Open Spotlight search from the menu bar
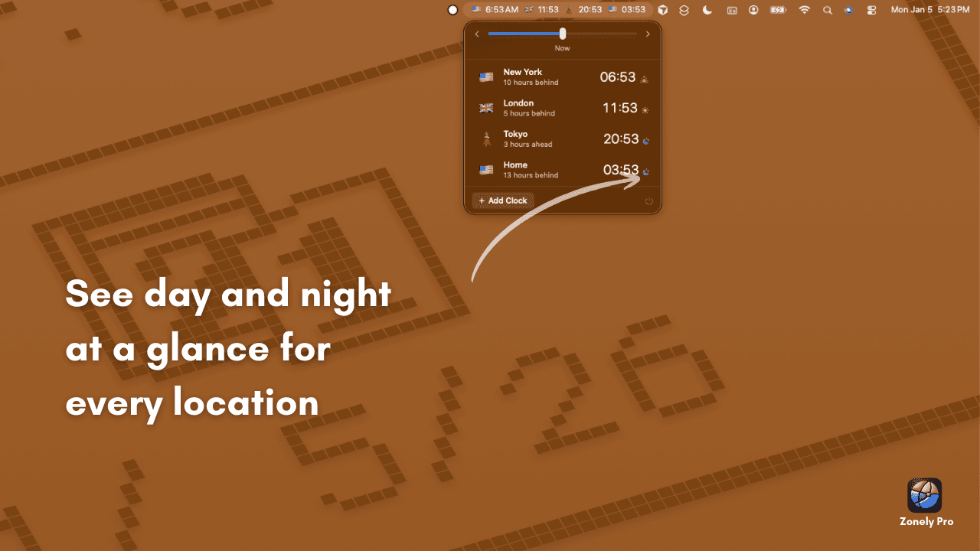 point(828,10)
